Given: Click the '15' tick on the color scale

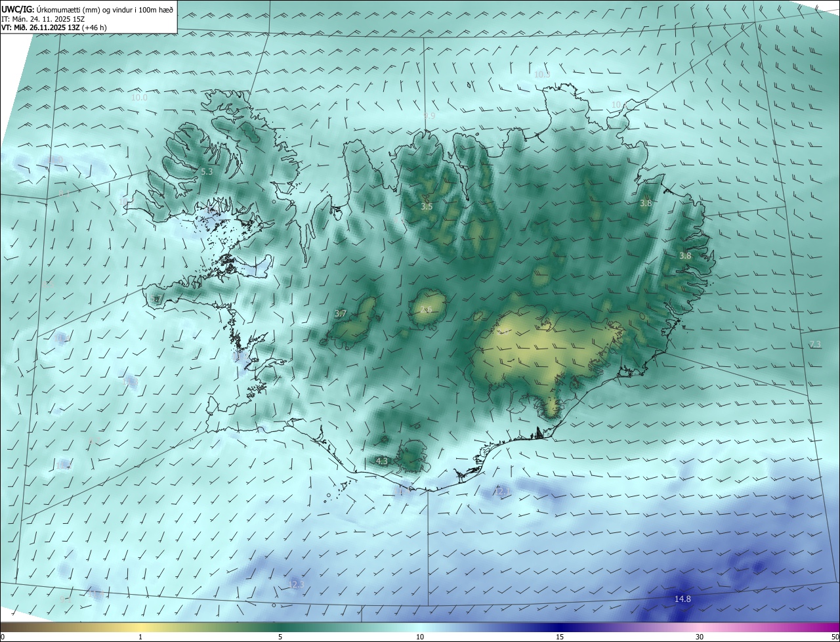Looking at the screenshot, I should 560,637.
